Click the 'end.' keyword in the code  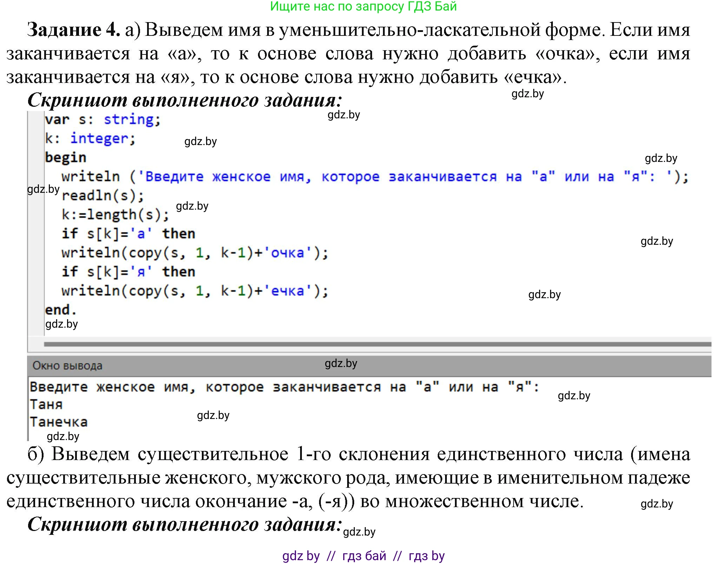(60, 310)
